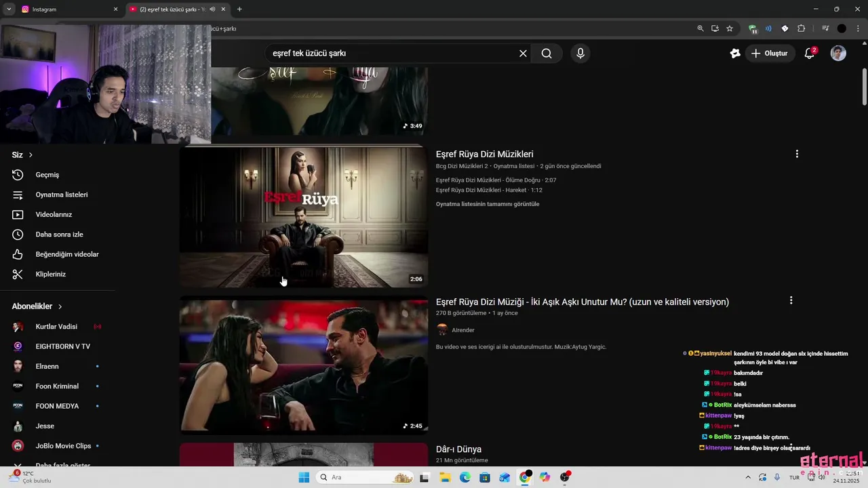
Task: Open Eşref Rüya Dizi Müzikleri playlist title
Action: pos(484,154)
